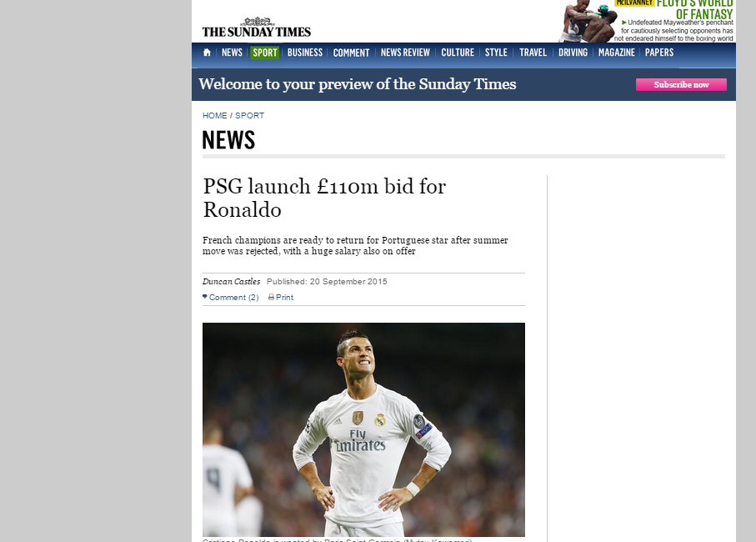Image resolution: width=756 pixels, height=542 pixels.
Task: Open the Driving section
Action: (x=573, y=53)
